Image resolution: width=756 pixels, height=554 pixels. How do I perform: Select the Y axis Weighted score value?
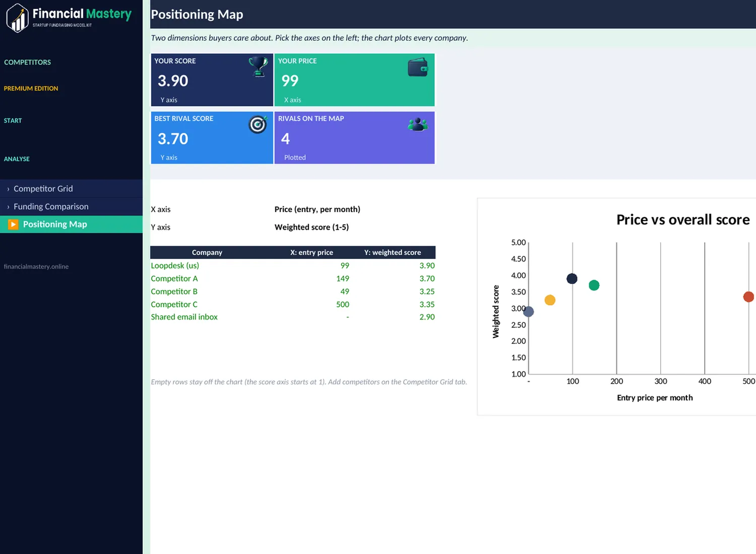(x=311, y=227)
